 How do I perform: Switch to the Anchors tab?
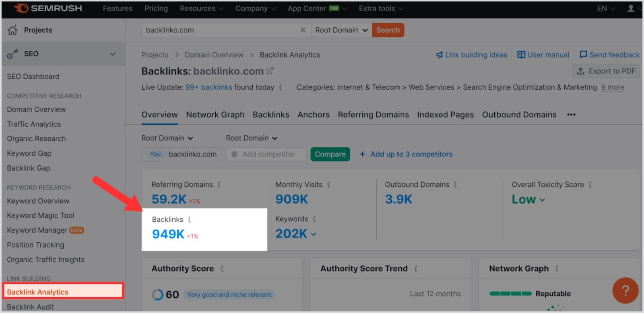click(x=314, y=115)
